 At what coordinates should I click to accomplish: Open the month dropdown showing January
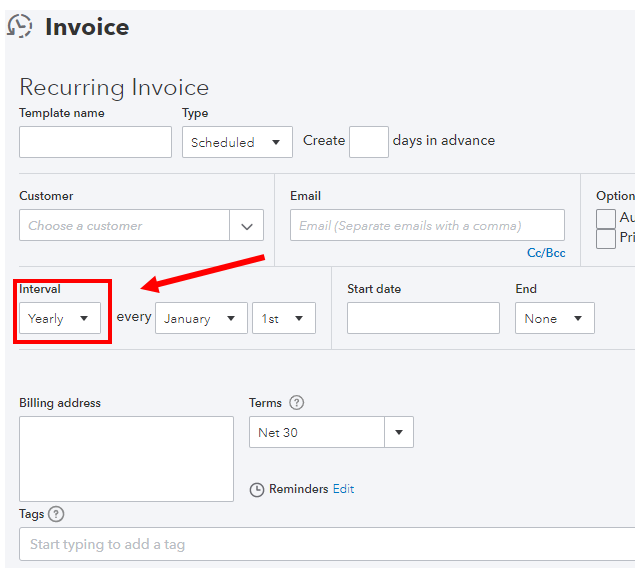point(201,318)
